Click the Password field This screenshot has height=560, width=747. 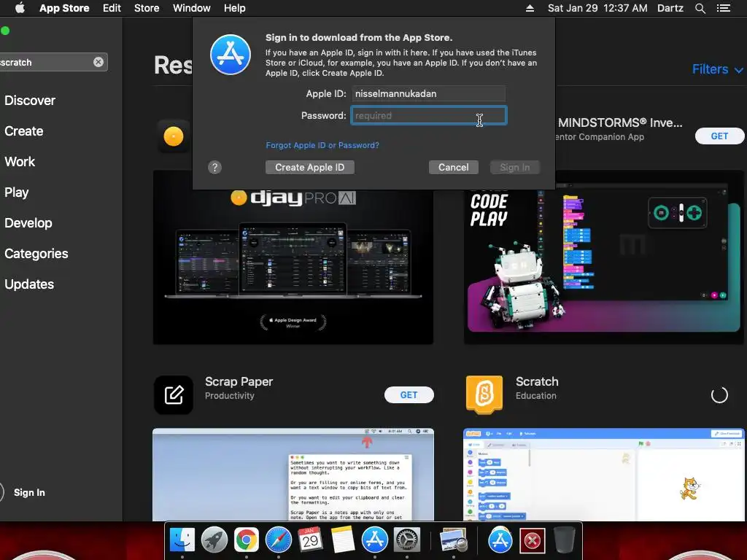click(428, 116)
